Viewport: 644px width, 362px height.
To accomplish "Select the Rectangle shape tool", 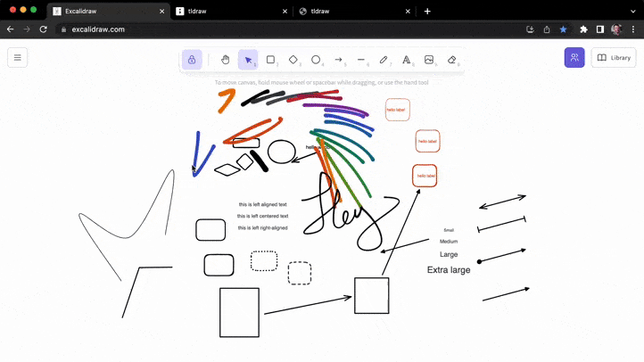I will tap(270, 60).
